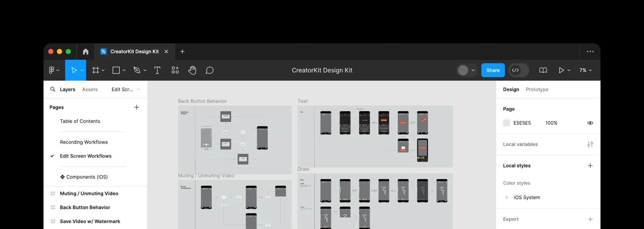Add a new local style
This screenshot has width=644, height=229.
click(590, 166)
